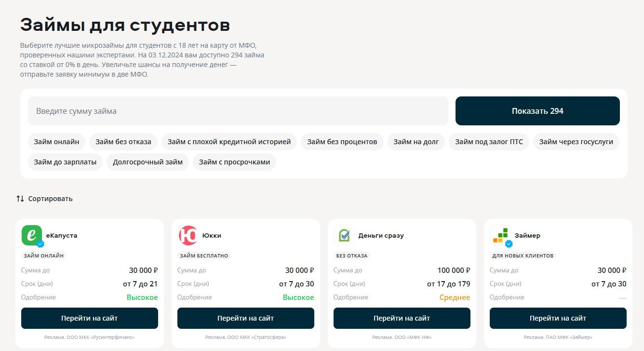Click the Деньги сразу lender name
The width and height of the screenshot is (644, 351).
coord(381,236)
